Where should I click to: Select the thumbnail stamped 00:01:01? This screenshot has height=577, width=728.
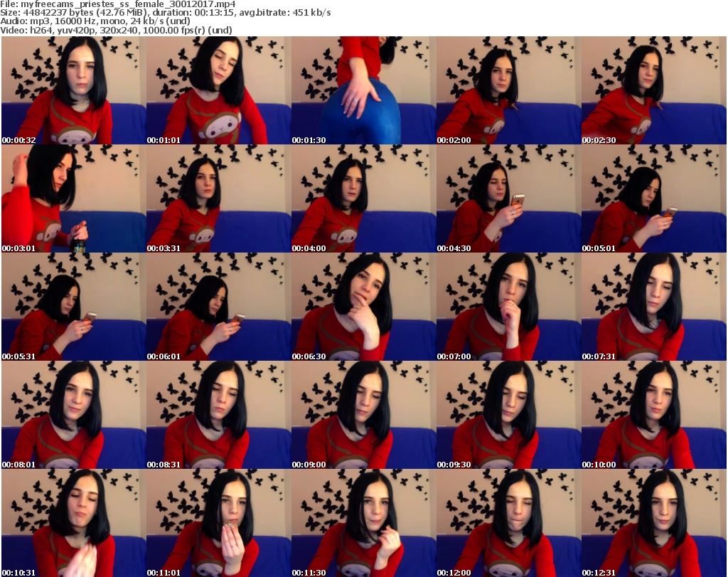click(x=219, y=90)
